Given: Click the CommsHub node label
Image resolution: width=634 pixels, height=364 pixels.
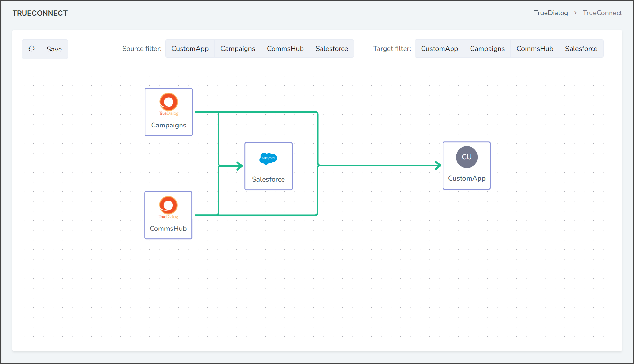Looking at the screenshot, I should (168, 229).
